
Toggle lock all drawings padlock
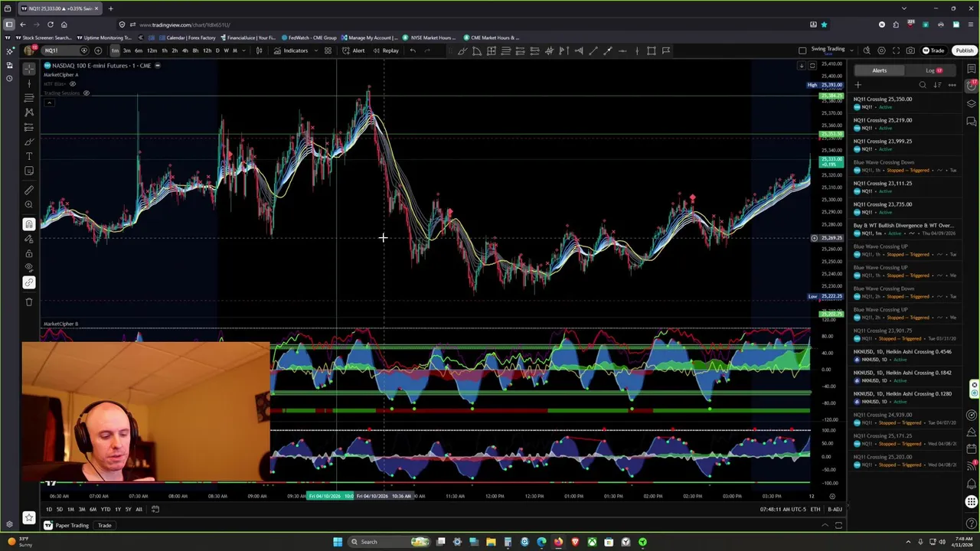(29, 253)
